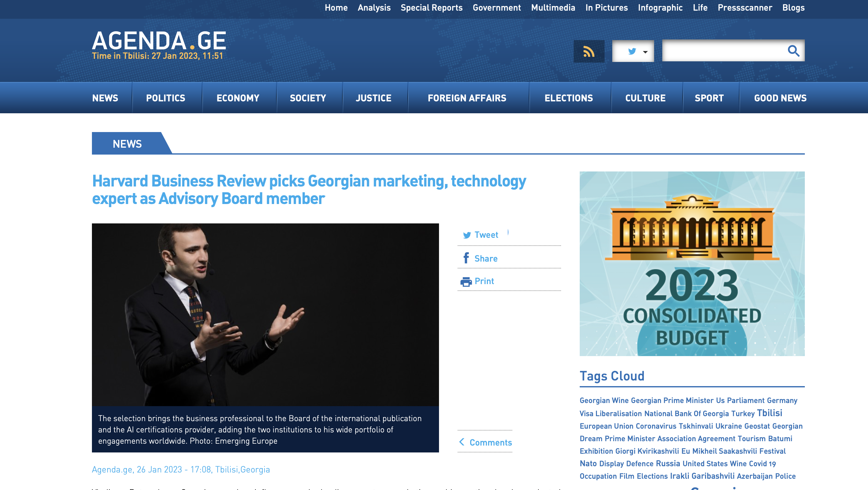The width and height of the screenshot is (868, 490).
Task: Open In Pictures in top menu
Action: tap(606, 8)
